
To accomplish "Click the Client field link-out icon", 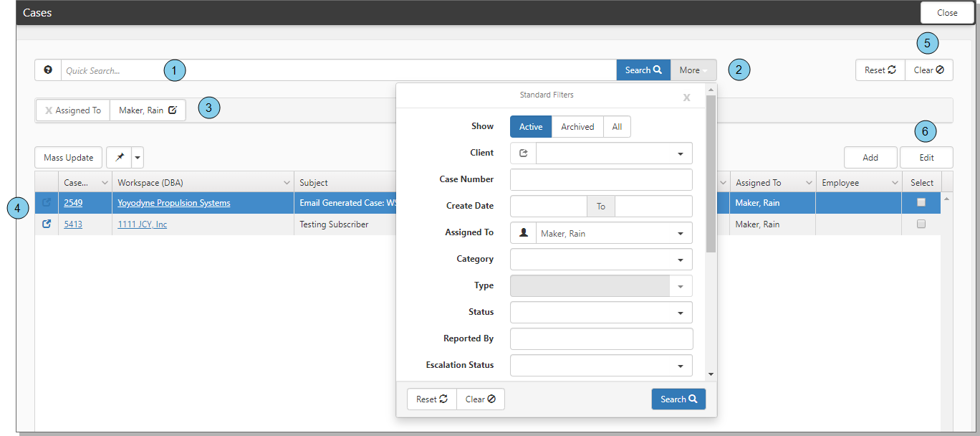I will tap(523, 153).
